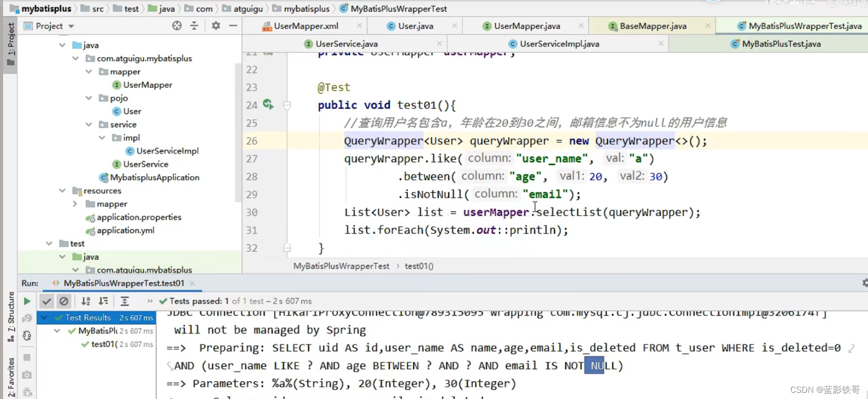
Task: Click the Project panel vertical scrollbar
Action: [238, 133]
